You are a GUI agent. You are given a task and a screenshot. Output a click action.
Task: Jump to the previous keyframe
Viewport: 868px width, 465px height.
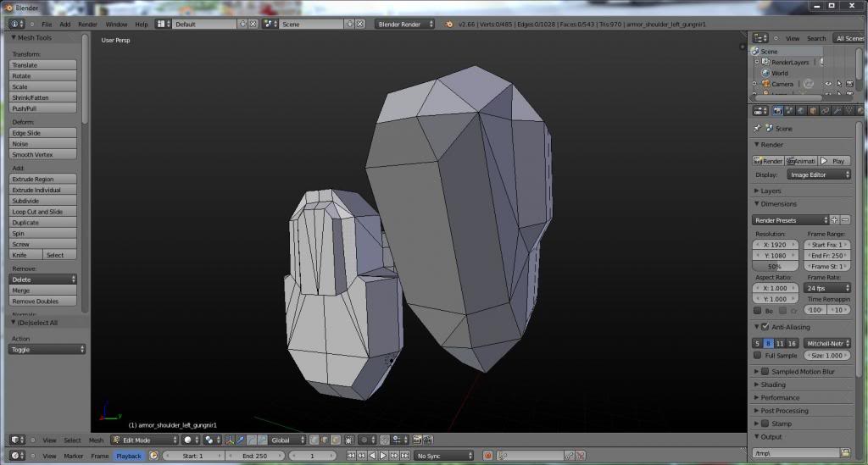pyautogui.click(x=361, y=456)
